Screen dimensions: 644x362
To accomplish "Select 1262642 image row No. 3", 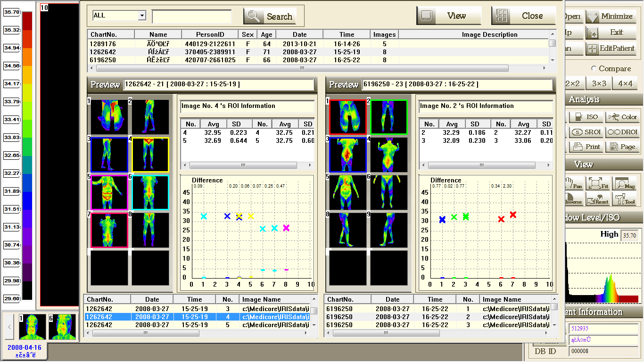I will 197,309.
